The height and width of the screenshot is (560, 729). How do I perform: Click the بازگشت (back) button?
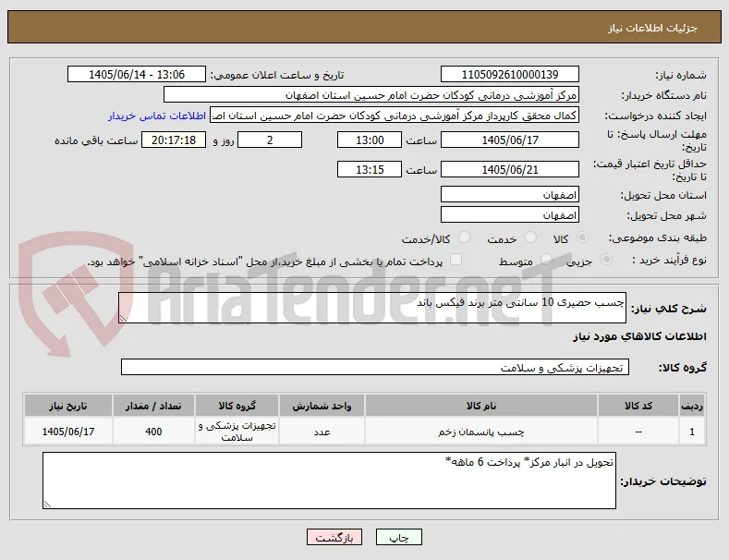[334, 537]
